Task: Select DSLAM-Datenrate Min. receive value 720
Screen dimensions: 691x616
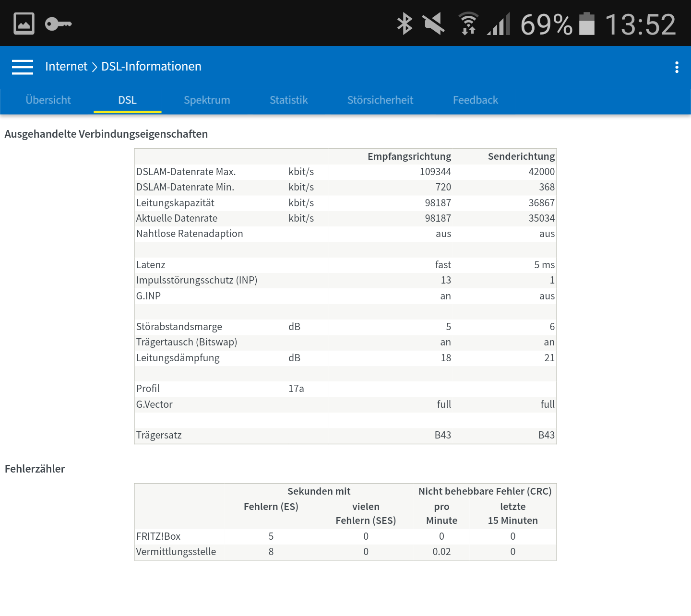Action: [x=443, y=187]
